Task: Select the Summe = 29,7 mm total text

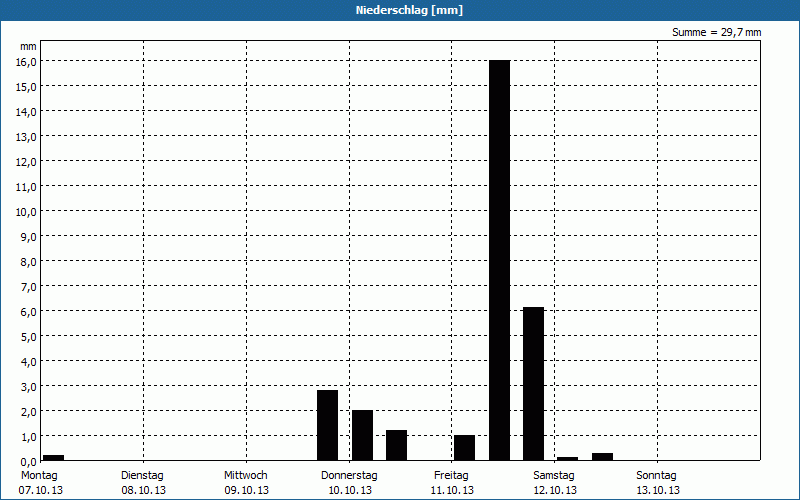Action: (x=716, y=32)
